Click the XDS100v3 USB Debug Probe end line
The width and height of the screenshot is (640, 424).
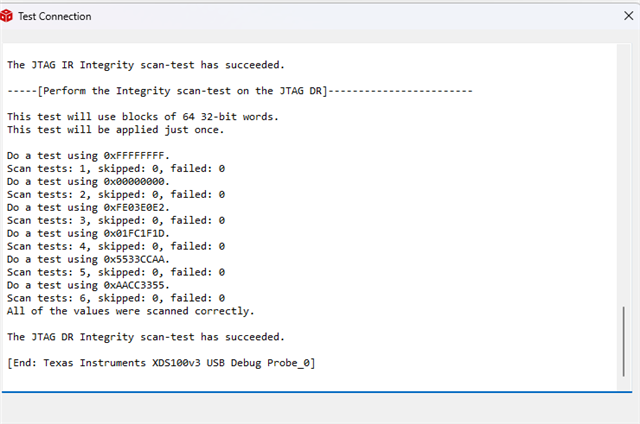[x=160, y=362]
